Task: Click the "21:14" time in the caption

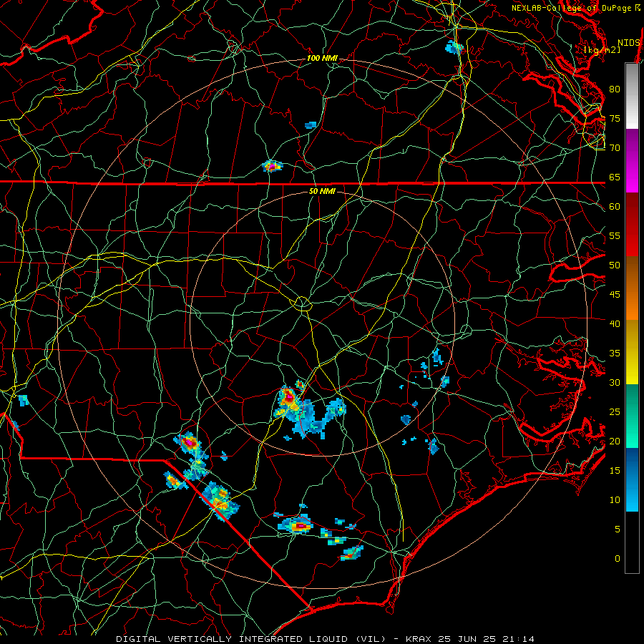Action: pos(518,639)
